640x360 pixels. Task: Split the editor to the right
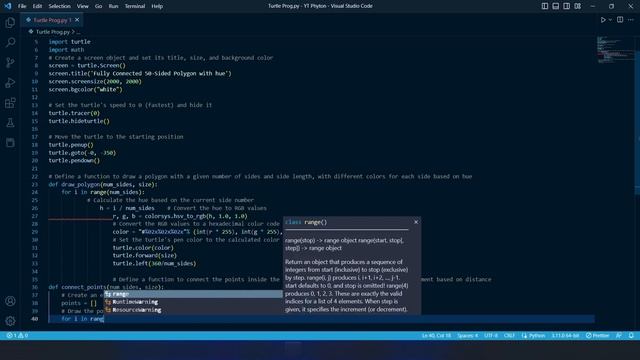click(620, 20)
